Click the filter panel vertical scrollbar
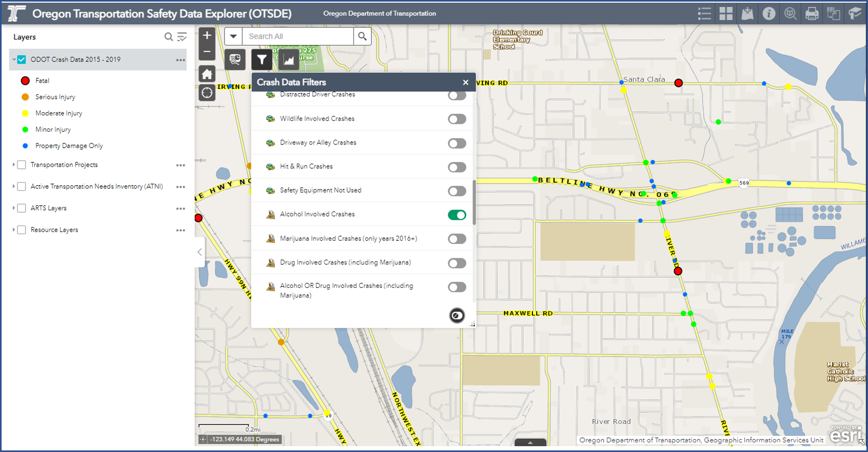The image size is (868, 452). click(x=474, y=202)
